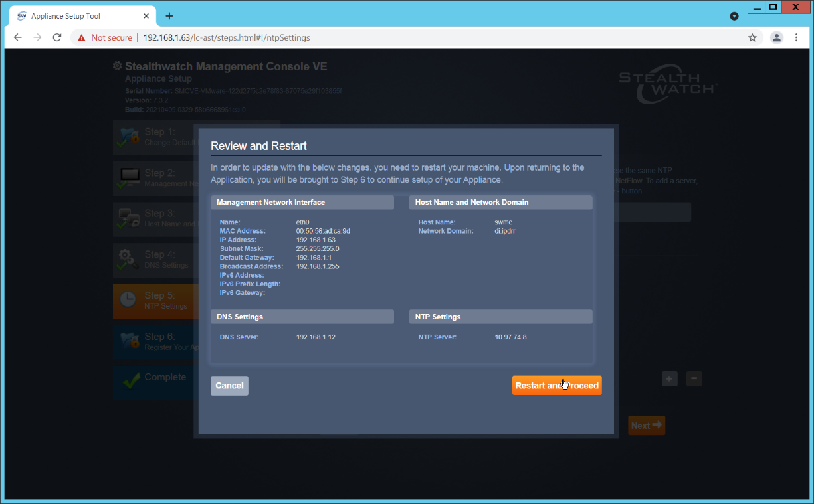Click Host Name and Network Domain header

(x=500, y=202)
